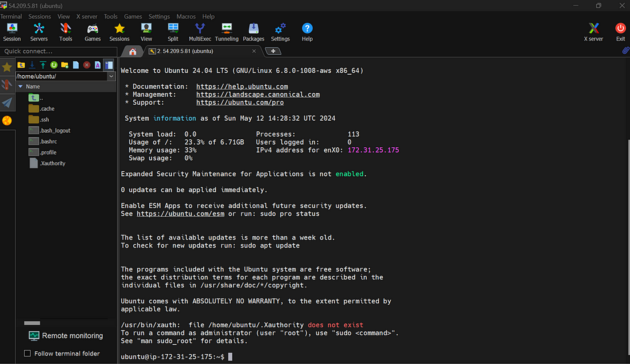Open the paper plane Macros sidebar tab

(x=7, y=103)
